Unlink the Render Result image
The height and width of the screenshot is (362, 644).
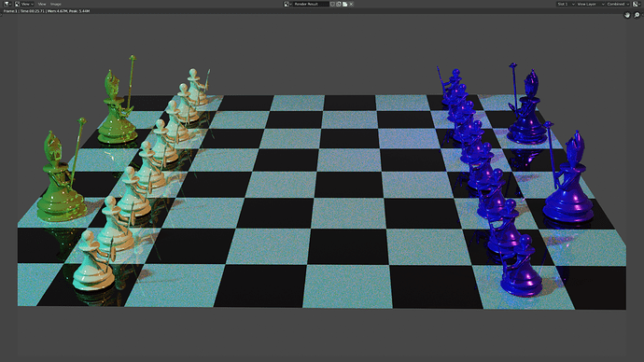(x=351, y=4)
